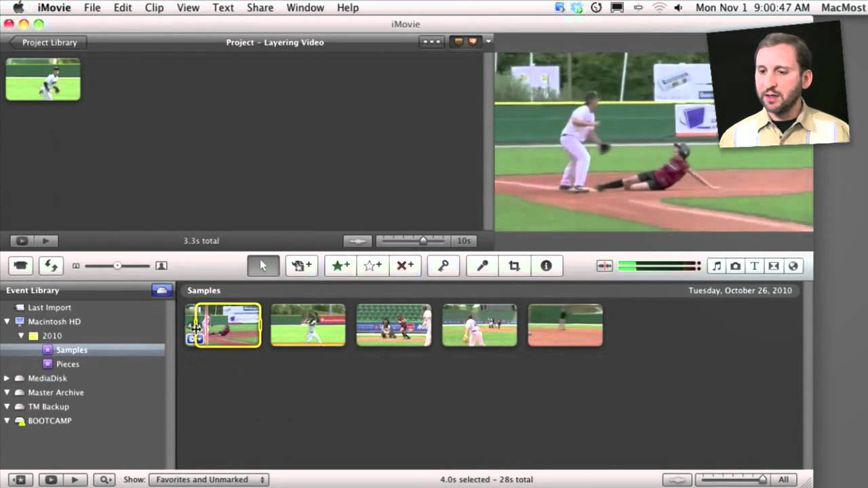Open the Apple menu
868x488 pixels.
(x=18, y=7)
